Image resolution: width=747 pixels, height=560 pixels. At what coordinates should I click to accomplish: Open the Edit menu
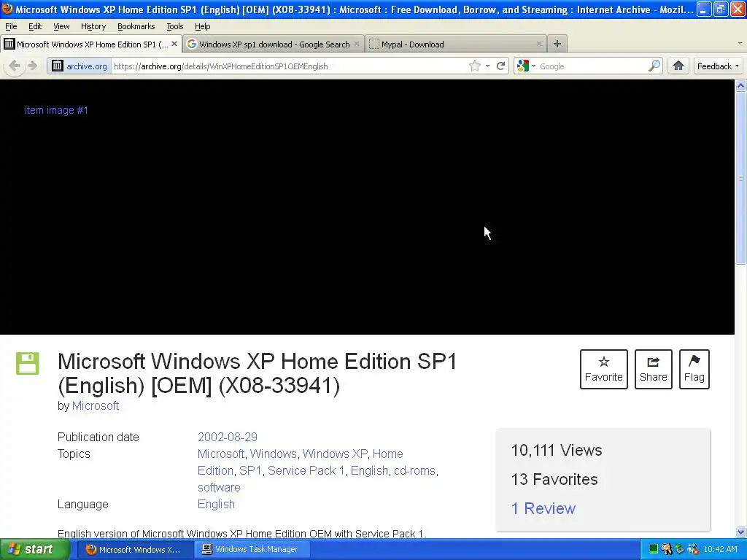(35, 26)
